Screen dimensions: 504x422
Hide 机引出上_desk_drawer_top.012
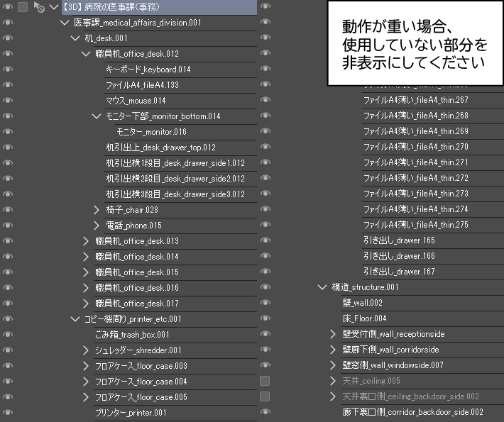(8, 147)
